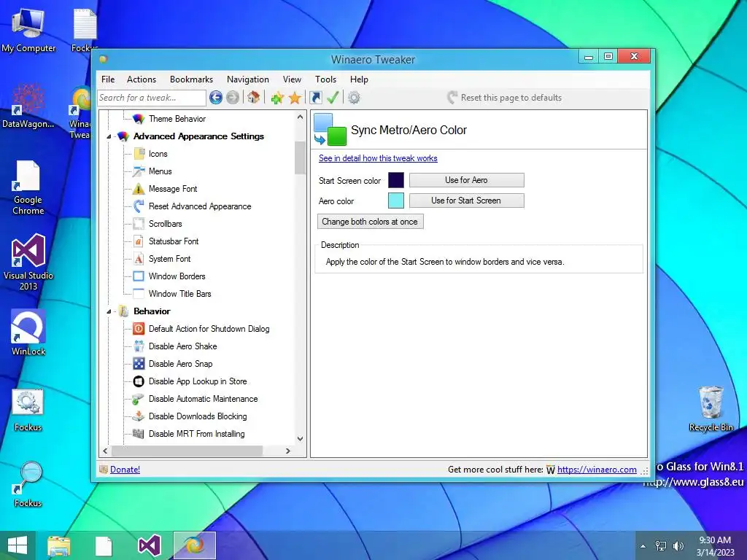Open Visual Studio from the taskbar
Screen dimensions: 747x560
pos(149,545)
